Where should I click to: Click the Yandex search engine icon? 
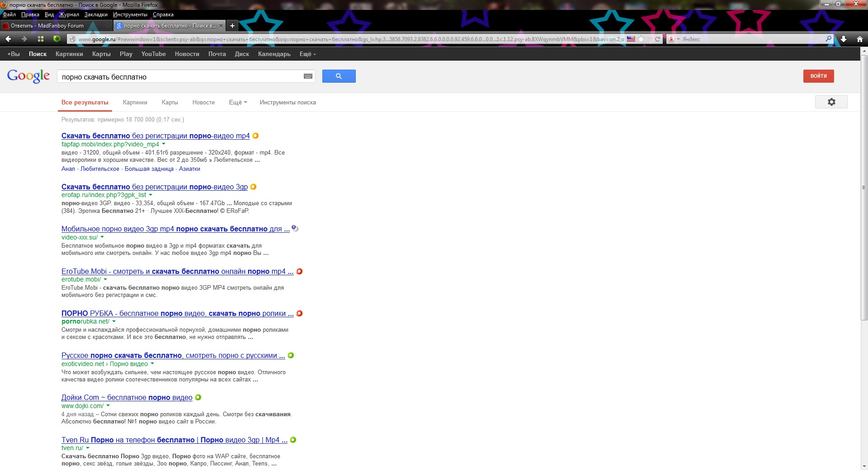(x=671, y=39)
